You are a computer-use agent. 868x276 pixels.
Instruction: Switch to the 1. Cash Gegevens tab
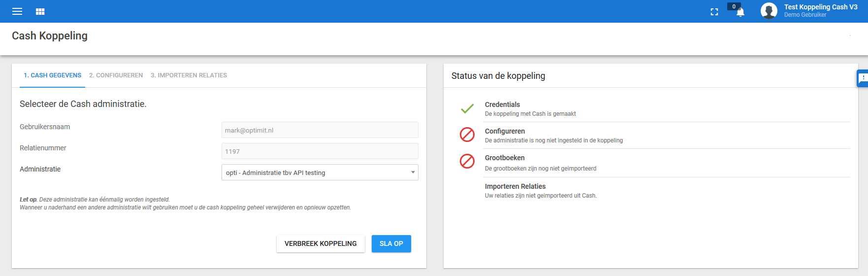53,75
